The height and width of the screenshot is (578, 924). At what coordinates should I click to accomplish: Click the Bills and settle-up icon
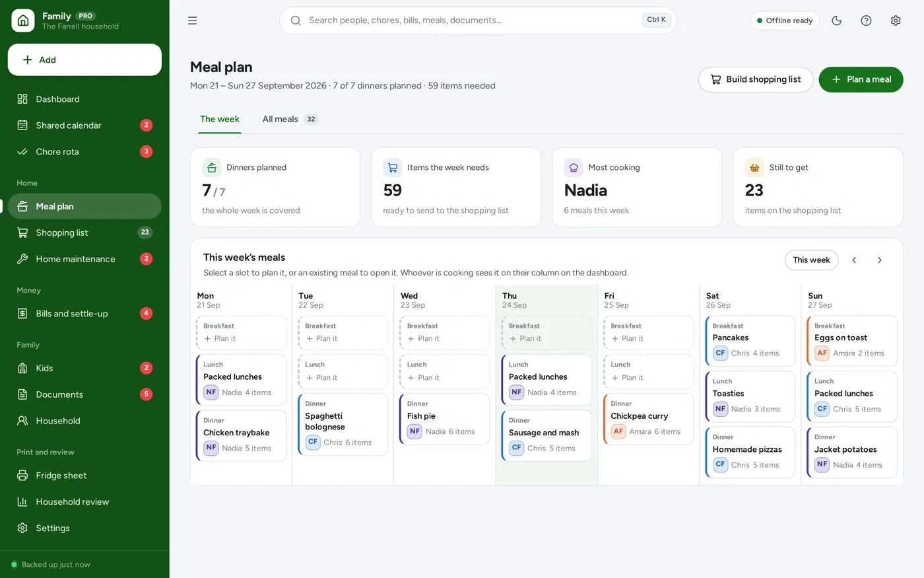pyautogui.click(x=22, y=314)
